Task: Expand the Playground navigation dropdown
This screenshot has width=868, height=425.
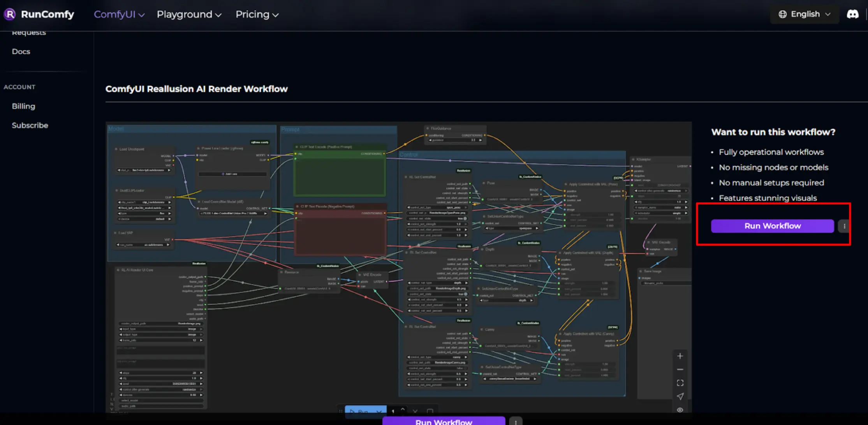Action: [189, 14]
